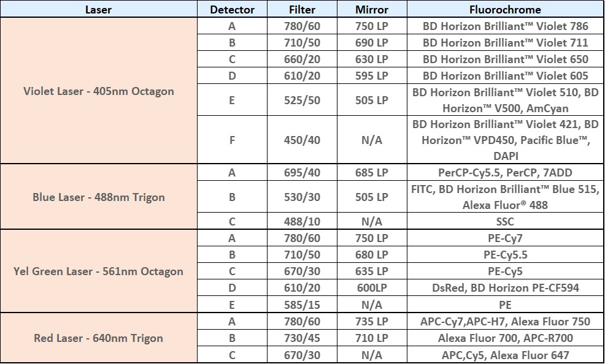
Task: Select the Mirror column header
Action: click(x=372, y=10)
